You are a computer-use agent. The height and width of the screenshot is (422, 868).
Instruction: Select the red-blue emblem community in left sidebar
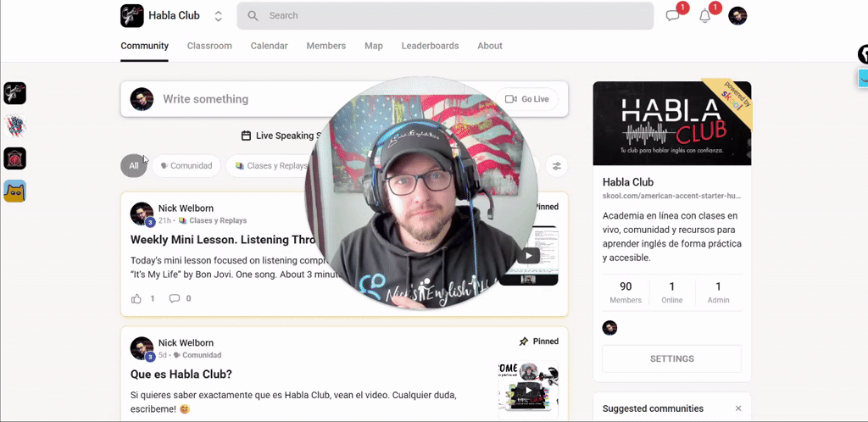pos(15,126)
